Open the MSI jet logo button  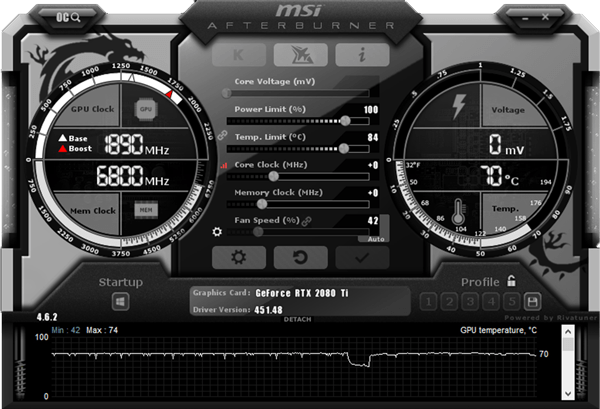click(x=300, y=55)
